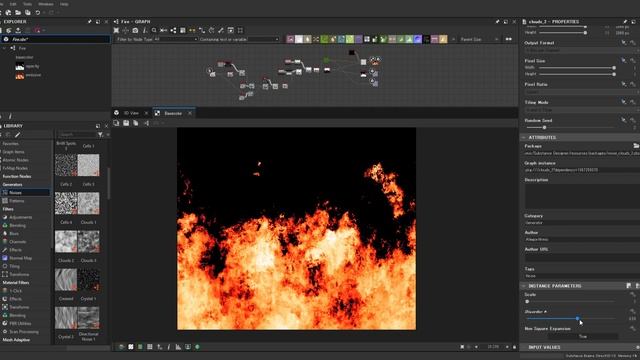This screenshot has width=640, height=360.
Task: Click the green dot icon in 2D view bottom bar
Action: tap(197, 347)
